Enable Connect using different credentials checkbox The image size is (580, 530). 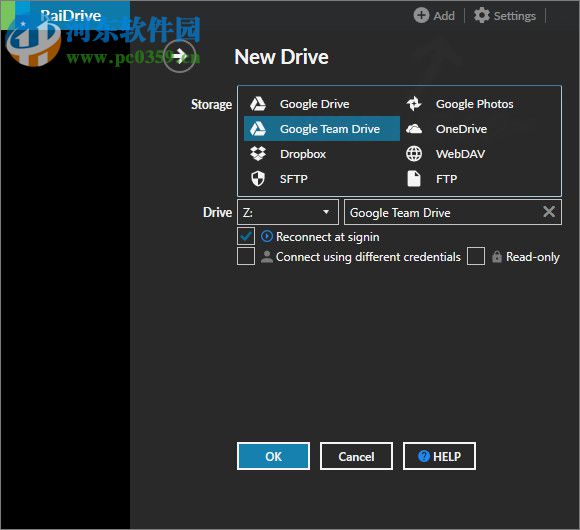246,256
